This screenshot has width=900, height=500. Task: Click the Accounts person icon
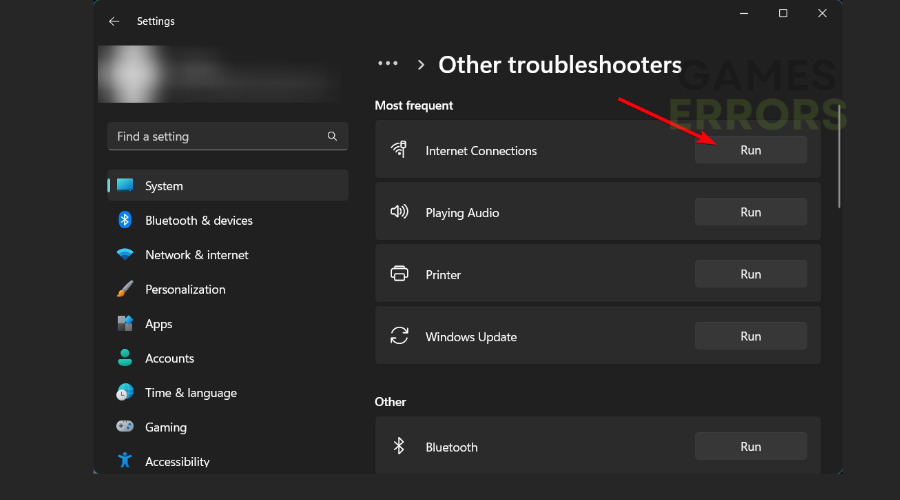point(125,358)
